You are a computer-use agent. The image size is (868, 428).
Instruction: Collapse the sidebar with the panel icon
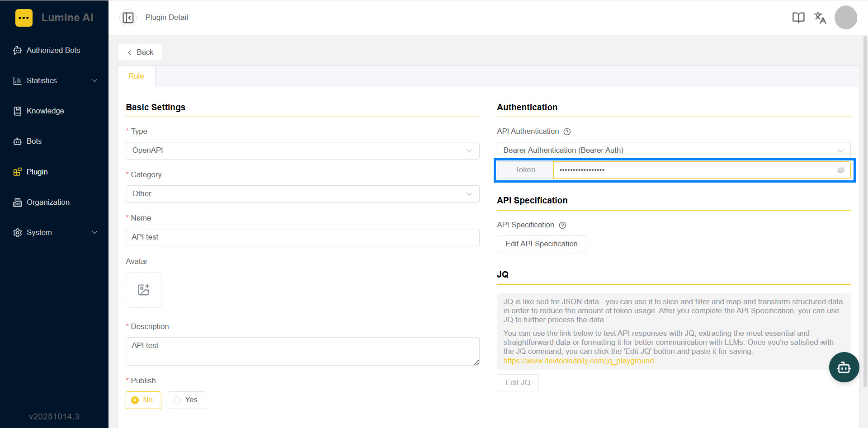point(128,18)
